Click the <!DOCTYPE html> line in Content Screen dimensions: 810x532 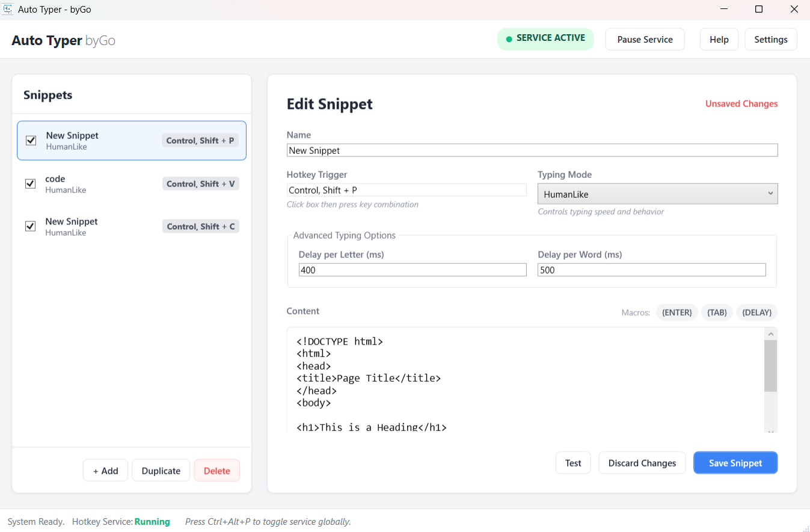pyautogui.click(x=340, y=341)
